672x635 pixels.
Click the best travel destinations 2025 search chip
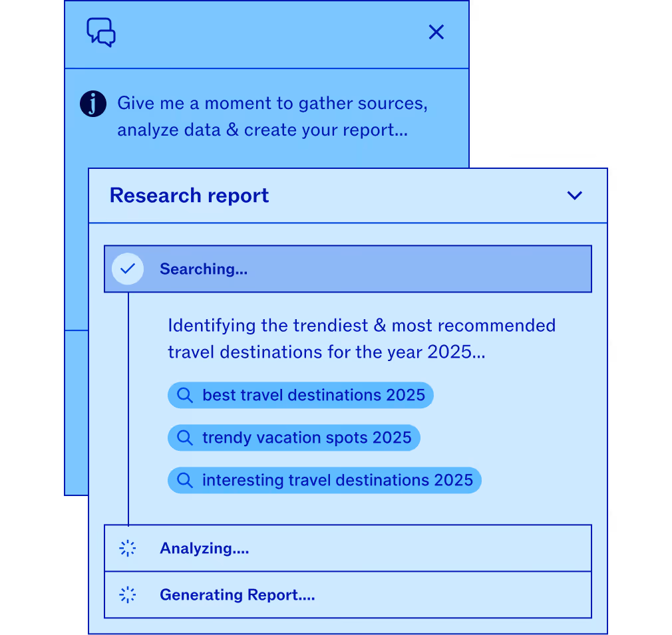click(x=300, y=395)
